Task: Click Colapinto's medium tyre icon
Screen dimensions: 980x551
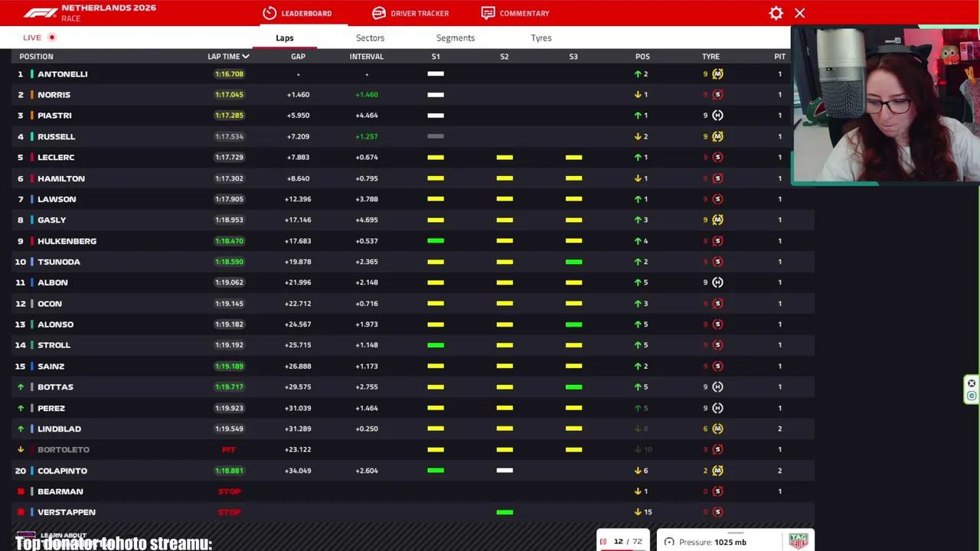Action: pyautogui.click(x=717, y=471)
